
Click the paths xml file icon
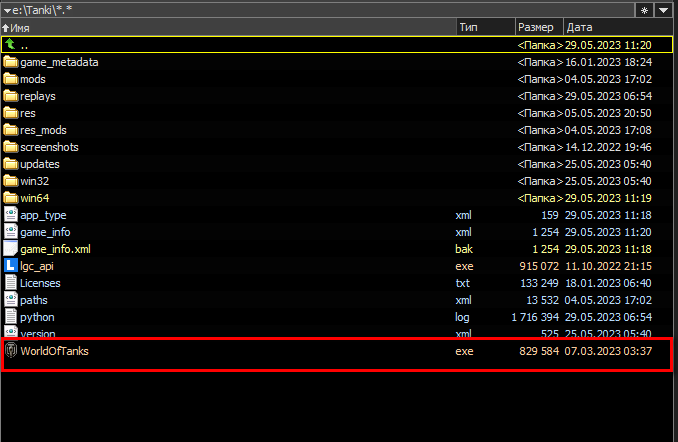click(11, 300)
